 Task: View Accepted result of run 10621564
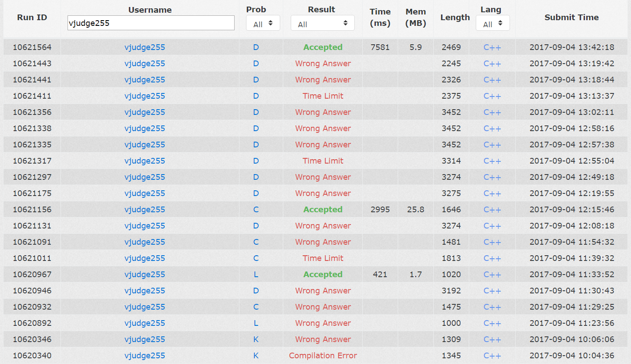tap(323, 47)
